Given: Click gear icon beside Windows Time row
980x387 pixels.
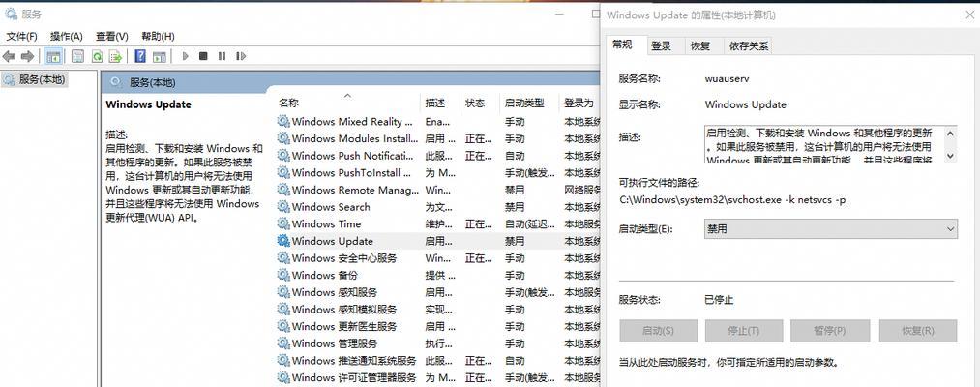Looking at the screenshot, I should coord(283,223).
